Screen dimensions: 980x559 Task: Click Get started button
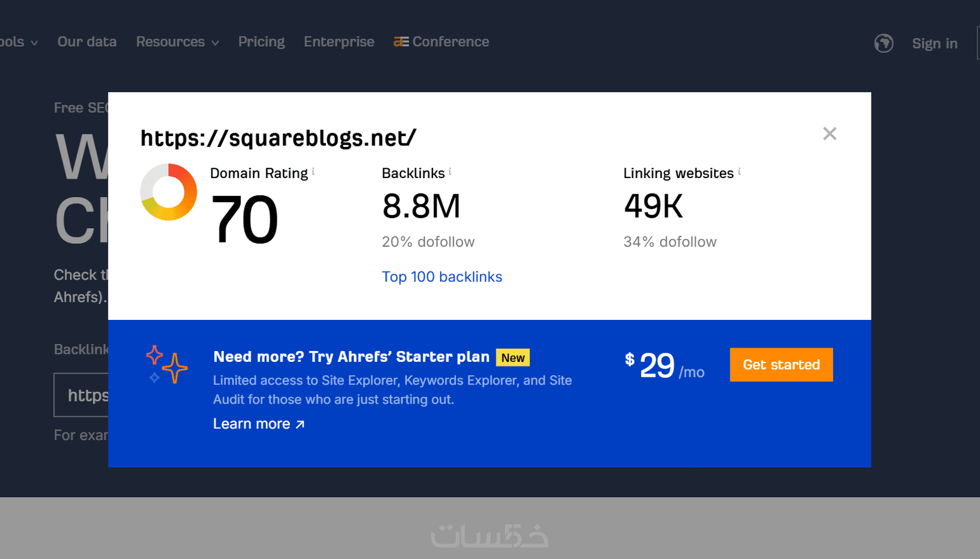781,365
